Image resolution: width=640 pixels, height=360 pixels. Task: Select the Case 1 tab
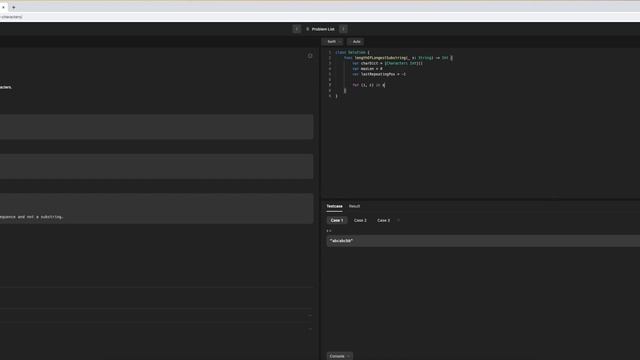(x=337, y=220)
